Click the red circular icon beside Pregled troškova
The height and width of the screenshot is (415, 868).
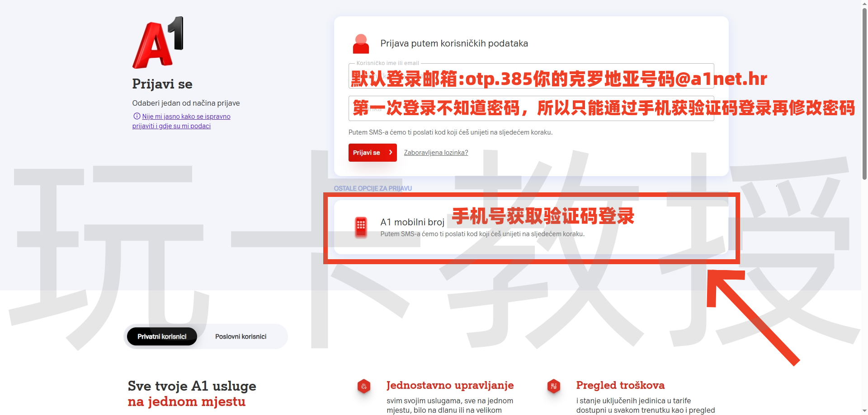coord(554,386)
